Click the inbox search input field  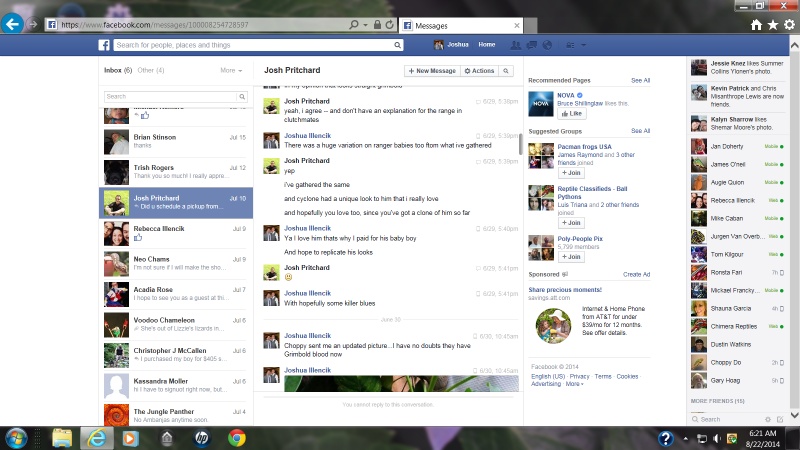170,96
